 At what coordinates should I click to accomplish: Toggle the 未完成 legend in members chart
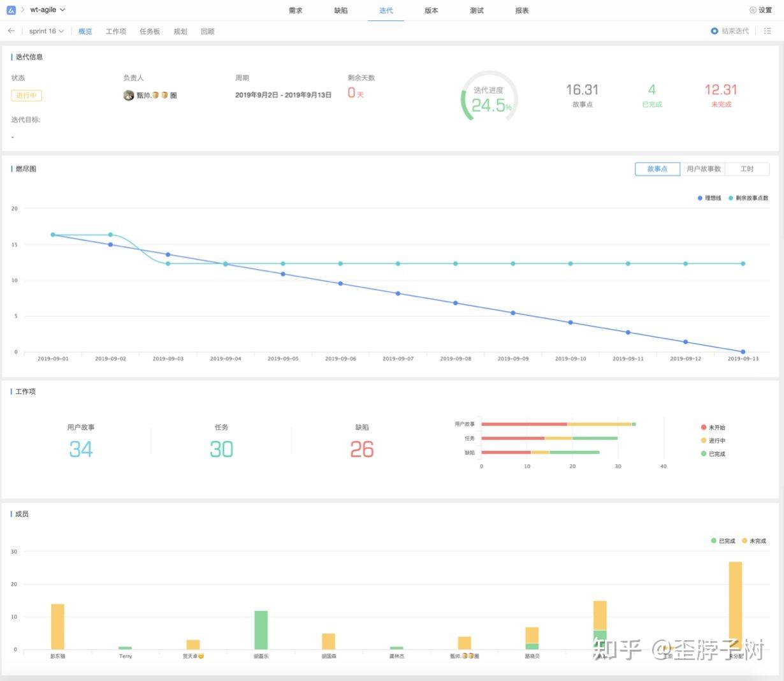[x=754, y=541]
